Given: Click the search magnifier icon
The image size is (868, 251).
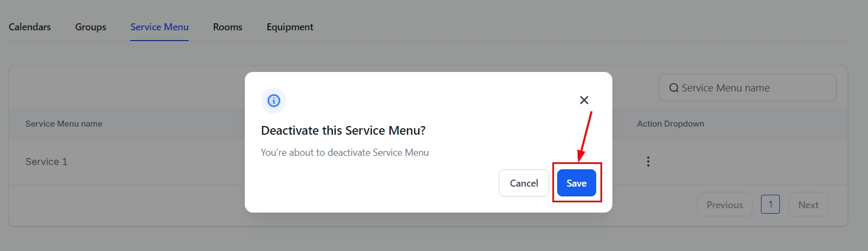Looking at the screenshot, I should [673, 88].
